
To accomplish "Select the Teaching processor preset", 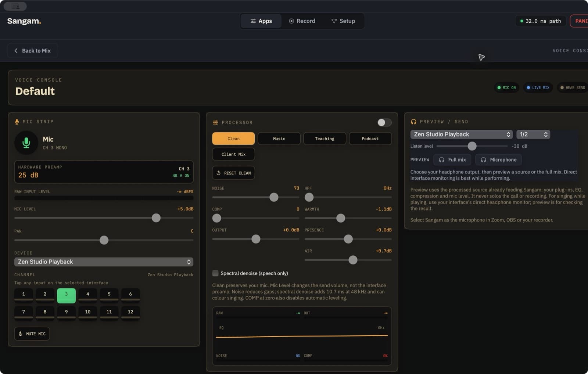I will pyautogui.click(x=325, y=139).
